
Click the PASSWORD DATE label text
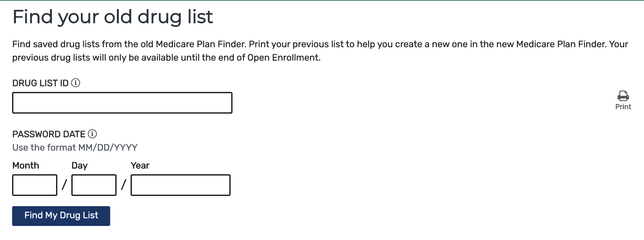[x=49, y=134]
